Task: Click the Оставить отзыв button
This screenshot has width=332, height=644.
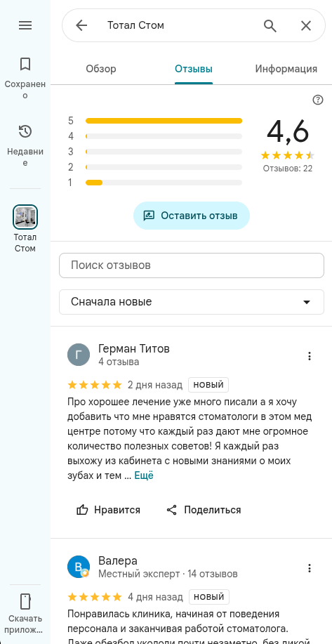Action: pyautogui.click(x=191, y=216)
